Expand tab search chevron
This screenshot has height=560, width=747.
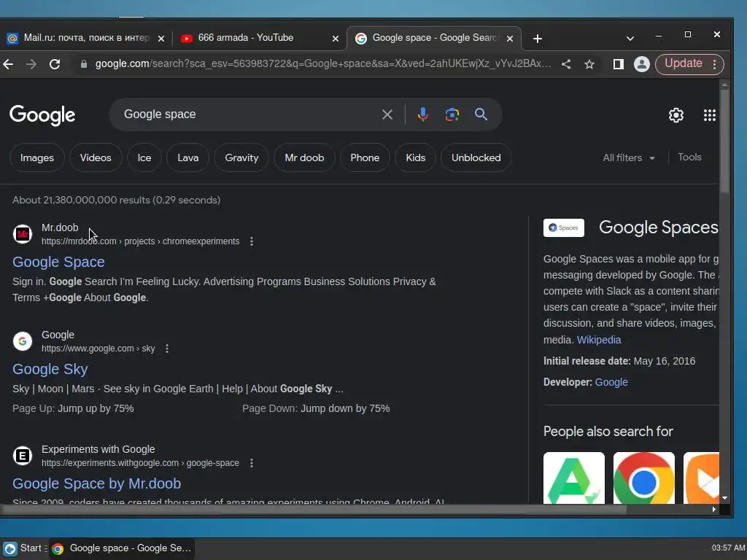[630, 39]
